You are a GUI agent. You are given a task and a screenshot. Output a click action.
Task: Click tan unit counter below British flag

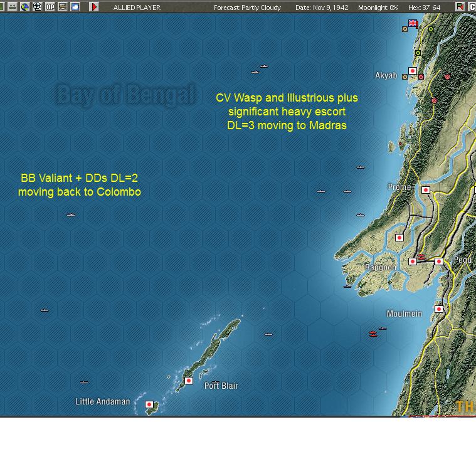(x=405, y=29)
